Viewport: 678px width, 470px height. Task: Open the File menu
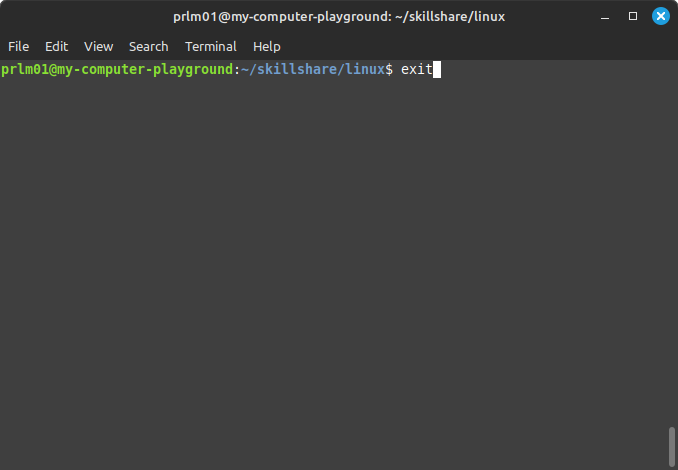coord(19,46)
